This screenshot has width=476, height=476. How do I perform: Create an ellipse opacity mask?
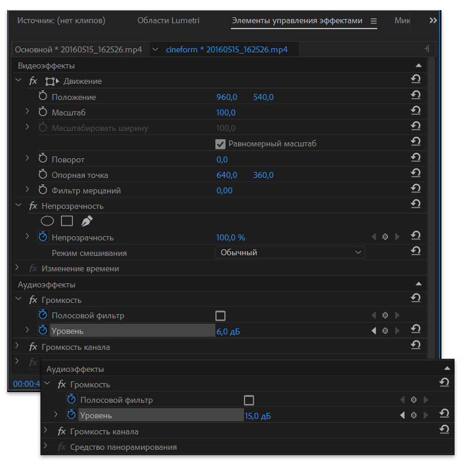(x=47, y=221)
